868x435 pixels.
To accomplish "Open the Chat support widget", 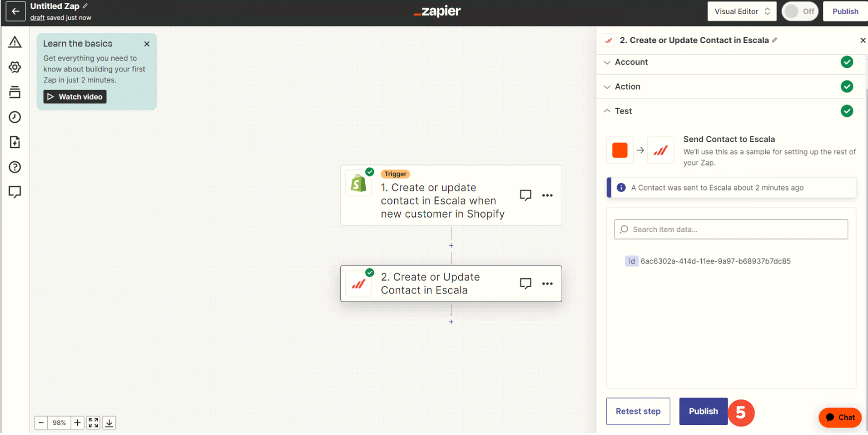I will pos(841,417).
